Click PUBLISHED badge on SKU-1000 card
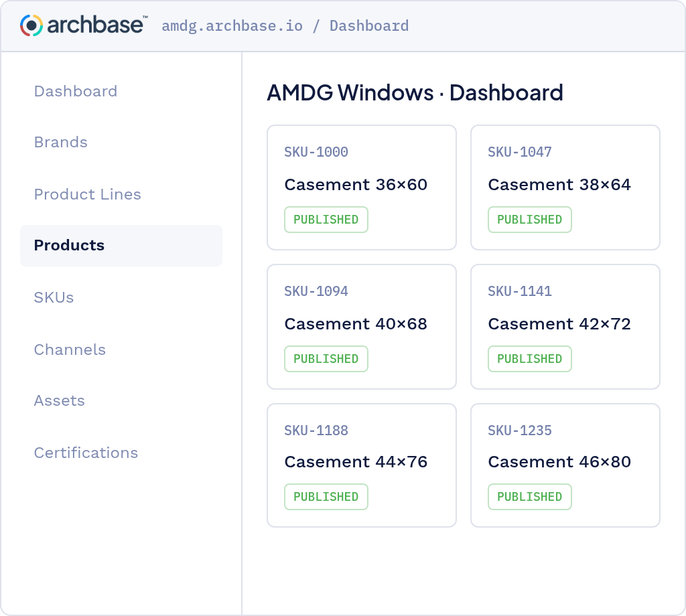 (x=326, y=220)
